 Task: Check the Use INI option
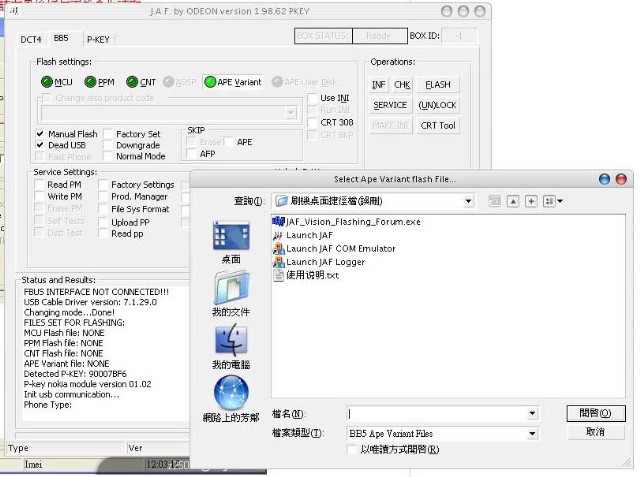312,98
